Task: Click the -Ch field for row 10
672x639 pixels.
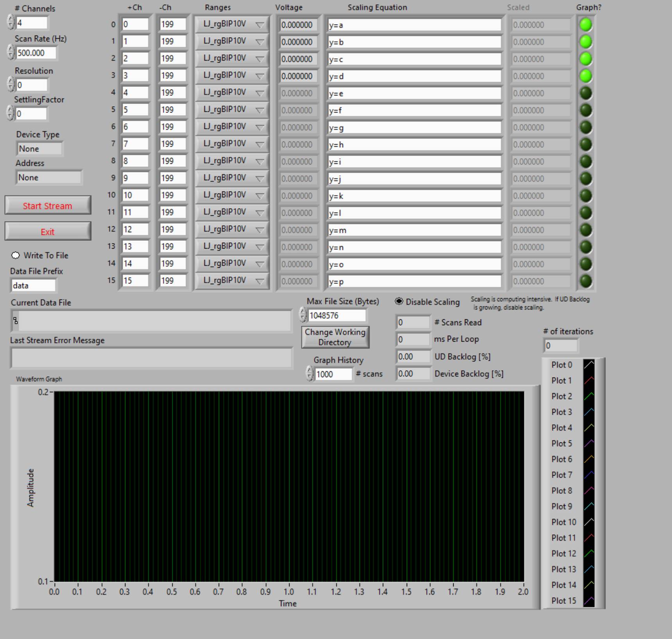Action: [x=172, y=195]
